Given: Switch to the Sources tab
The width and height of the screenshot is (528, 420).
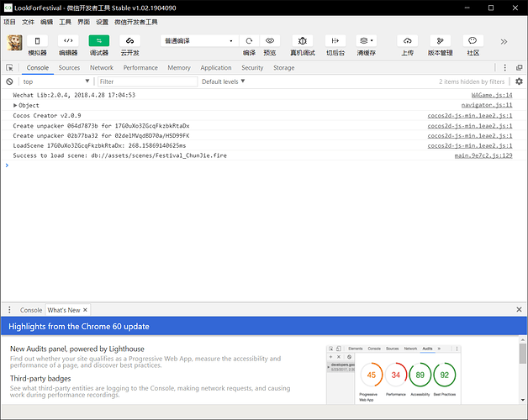Looking at the screenshot, I should (x=69, y=68).
